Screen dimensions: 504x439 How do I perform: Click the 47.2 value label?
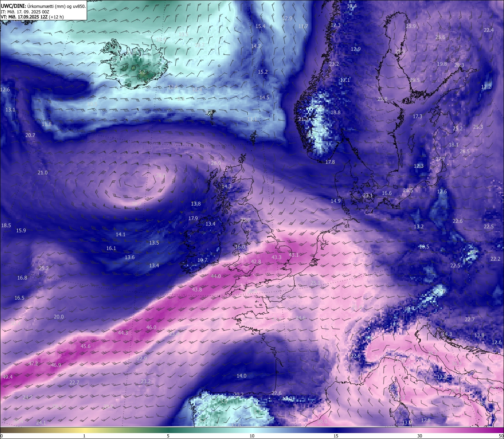(x=33, y=363)
